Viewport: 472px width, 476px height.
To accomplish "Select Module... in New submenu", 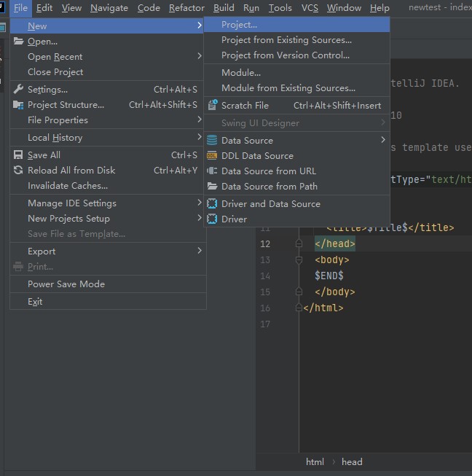I will (x=296, y=73).
